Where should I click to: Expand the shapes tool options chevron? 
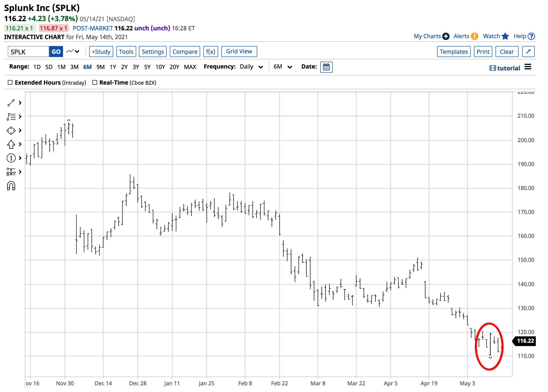[x=20, y=131]
